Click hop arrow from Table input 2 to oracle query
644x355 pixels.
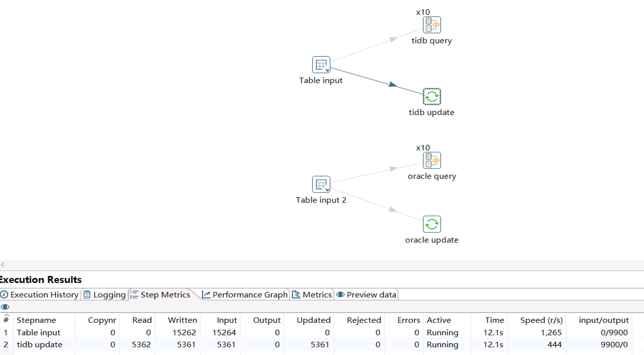coord(393,169)
